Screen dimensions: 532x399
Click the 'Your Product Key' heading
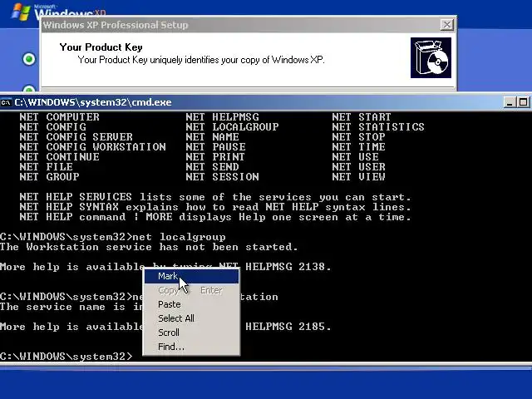tap(101, 47)
